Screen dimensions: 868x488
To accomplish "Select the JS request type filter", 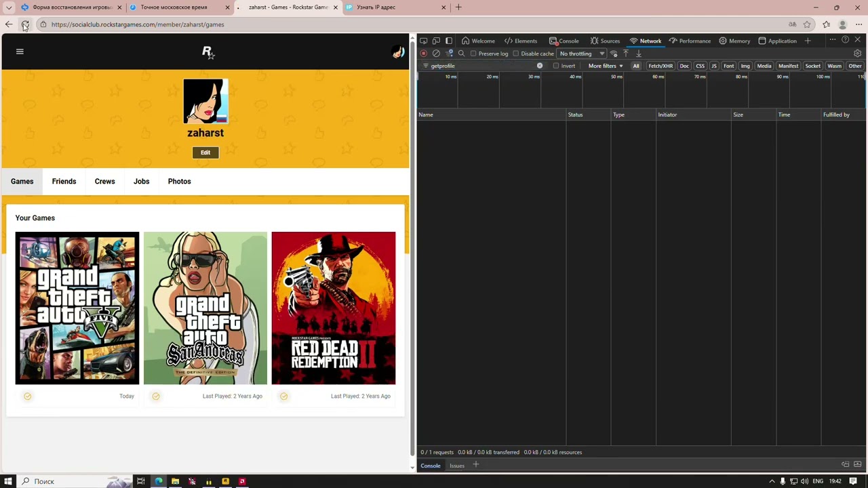I will pyautogui.click(x=714, y=66).
